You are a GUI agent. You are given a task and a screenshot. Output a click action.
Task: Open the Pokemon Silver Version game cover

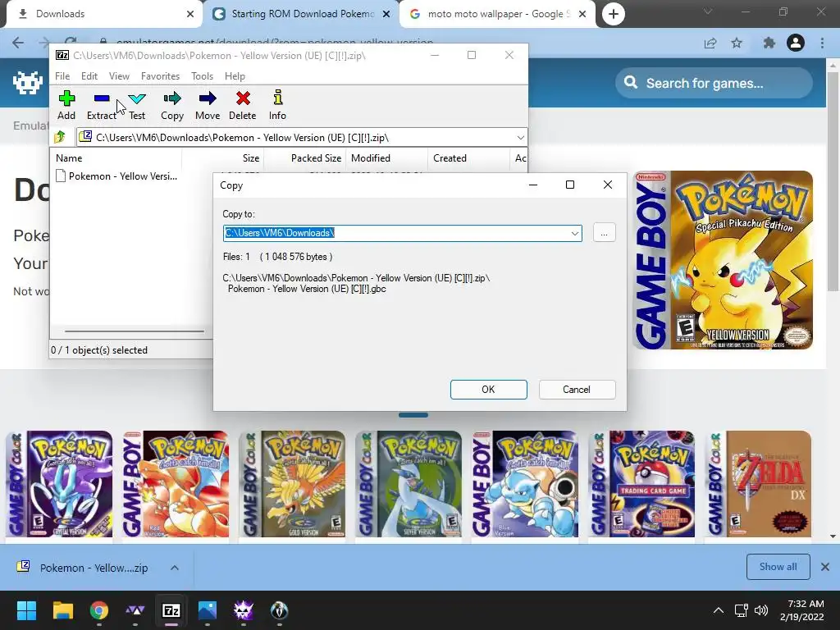pyautogui.click(x=409, y=484)
